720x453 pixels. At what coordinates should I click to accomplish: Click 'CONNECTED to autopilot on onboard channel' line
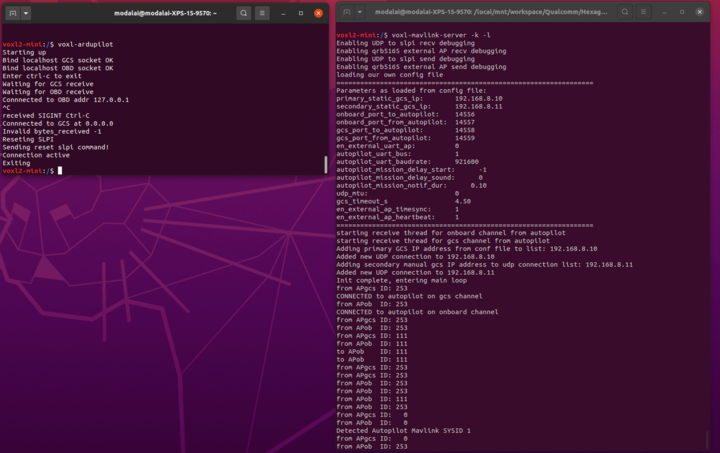pyautogui.click(x=417, y=312)
